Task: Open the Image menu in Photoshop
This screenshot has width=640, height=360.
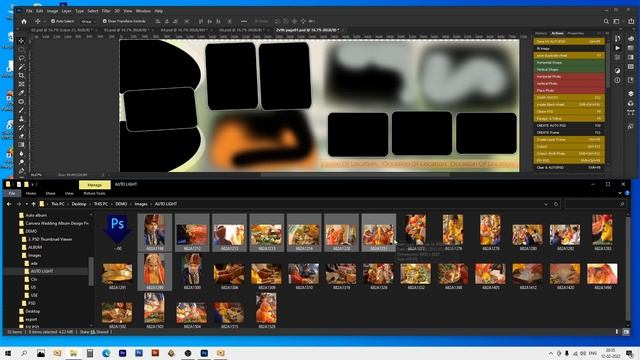Action: click(x=52, y=11)
